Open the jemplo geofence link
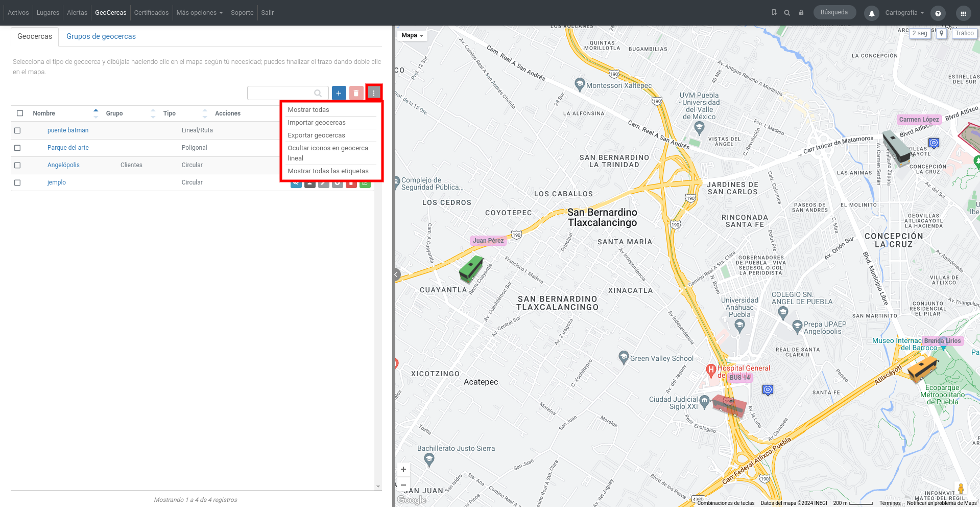 (57, 182)
